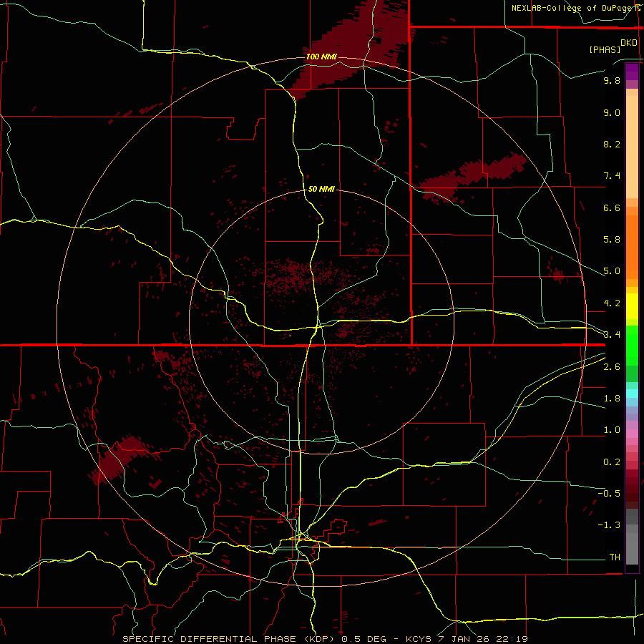Viewport: 644px width, 644px height.
Task: Click the 5.0 scale value
Action: [612, 271]
